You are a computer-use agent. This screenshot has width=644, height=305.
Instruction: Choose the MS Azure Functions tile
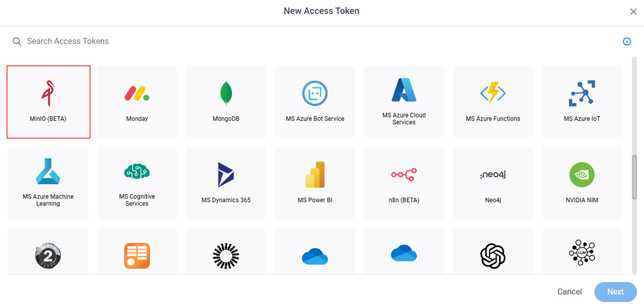(493, 101)
